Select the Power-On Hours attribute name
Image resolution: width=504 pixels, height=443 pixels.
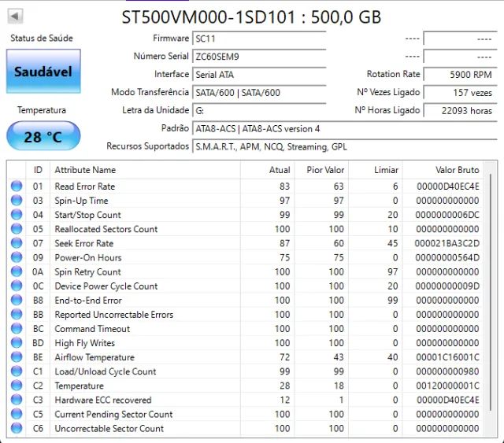tap(88, 257)
